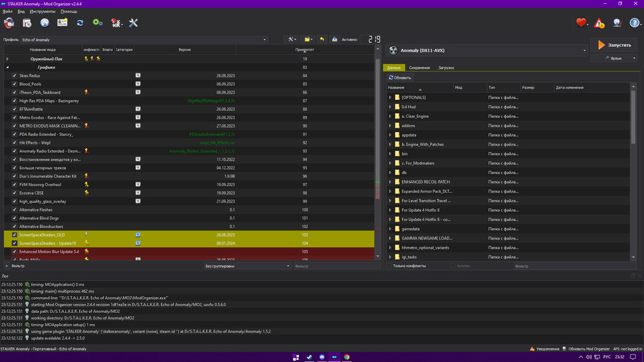Open the Инструменты menu
This screenshot has width=644, height=362.
[x=43, y=12]
